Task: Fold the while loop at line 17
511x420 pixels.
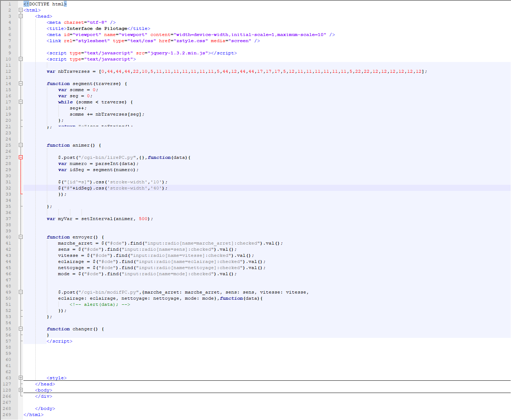Action: pos(21,102)
